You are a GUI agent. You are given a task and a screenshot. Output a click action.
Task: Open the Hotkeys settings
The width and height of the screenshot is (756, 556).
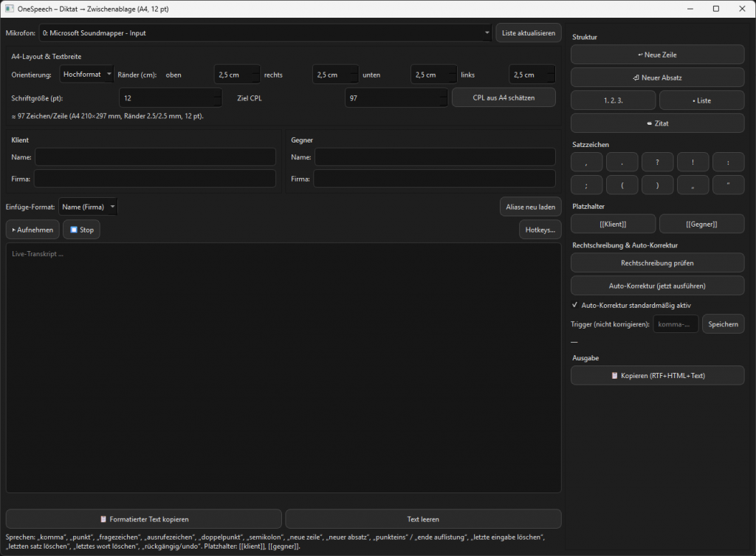(x=540, y=230)
